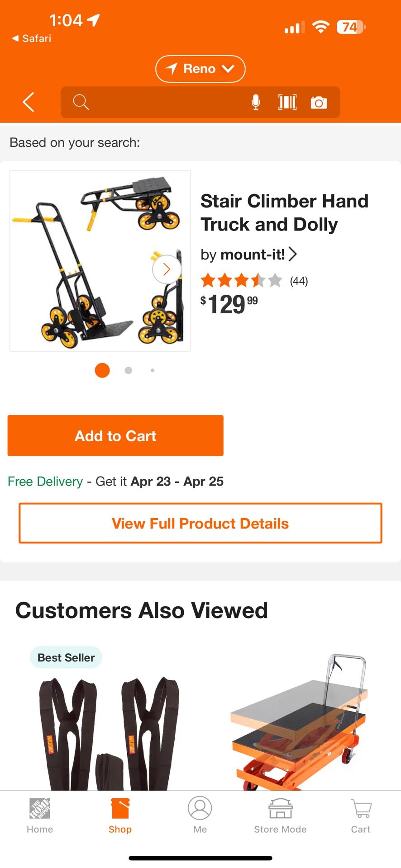Tap the microphone voice search icon
The image size is (401, 868).
coord(256,102)
